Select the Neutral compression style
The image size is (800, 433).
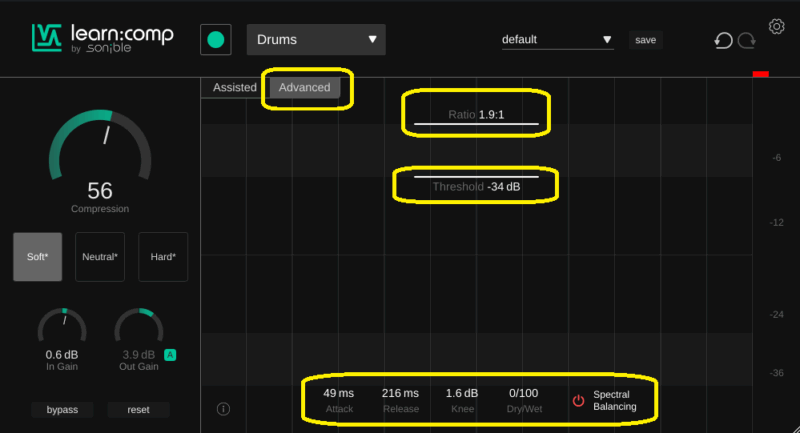[100, 257]
